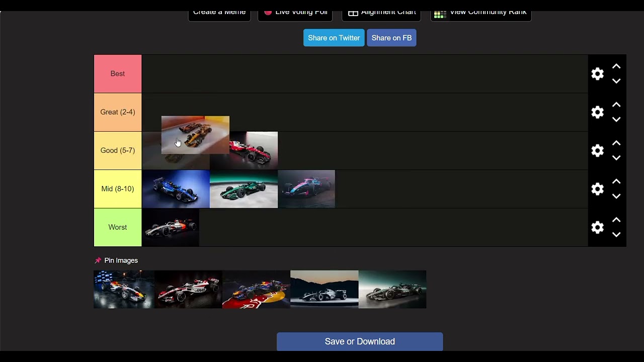The width and height of the screenshot is (644, 362).
Task: Select the Red Bull logo floor car image
Action: tap(256, 289)
